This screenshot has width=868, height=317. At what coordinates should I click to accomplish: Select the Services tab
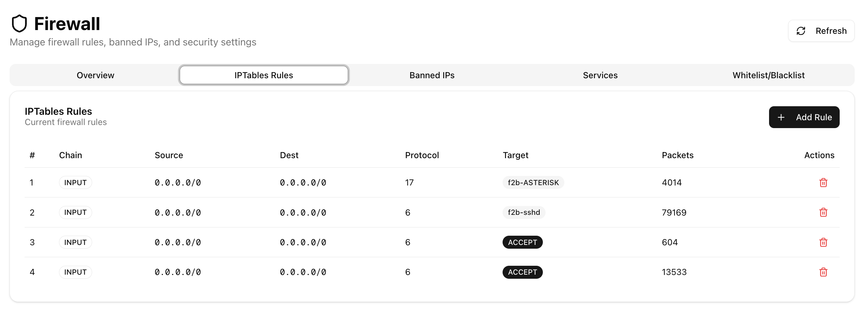600,75
